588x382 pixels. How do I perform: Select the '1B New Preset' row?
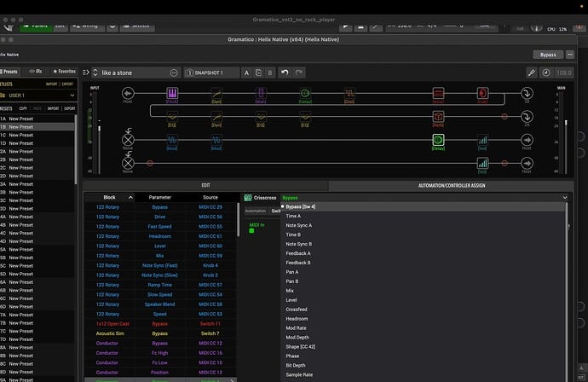[x=37, y=127]
